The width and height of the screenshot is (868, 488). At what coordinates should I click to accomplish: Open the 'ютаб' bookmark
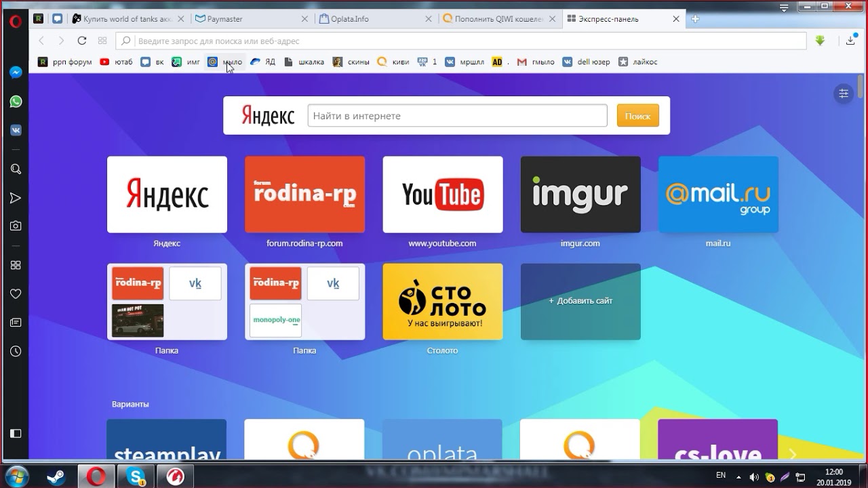click(x=116, y=62)
